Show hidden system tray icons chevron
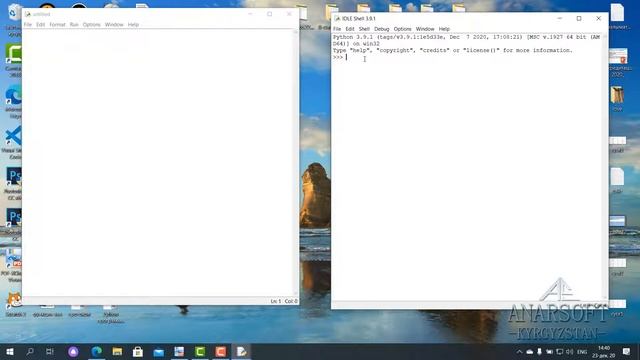The height and width of the screenshot is (360, 640). (519, 351)
